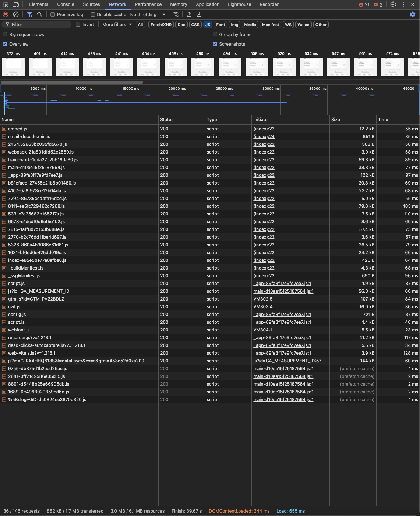Show the 21 errors indicator
The height and width of the screenshot is (516, 420).
pyautogui.click(x=364, y=4)
